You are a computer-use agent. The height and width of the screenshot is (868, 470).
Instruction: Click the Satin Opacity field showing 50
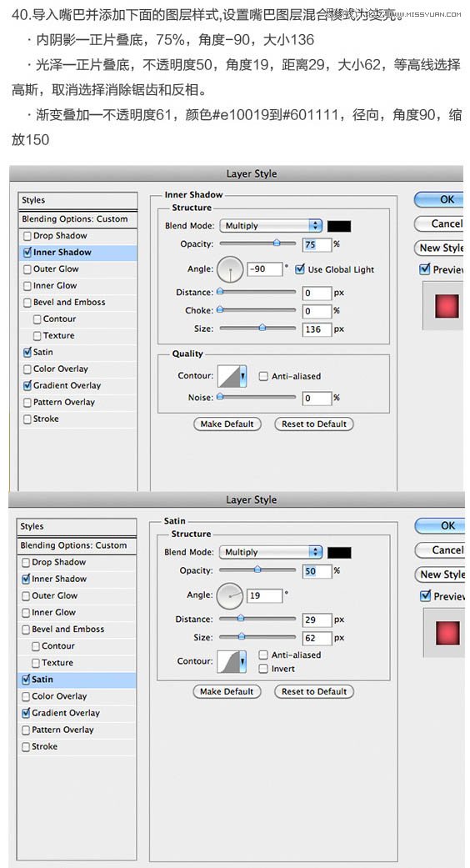tap(317, 570)
